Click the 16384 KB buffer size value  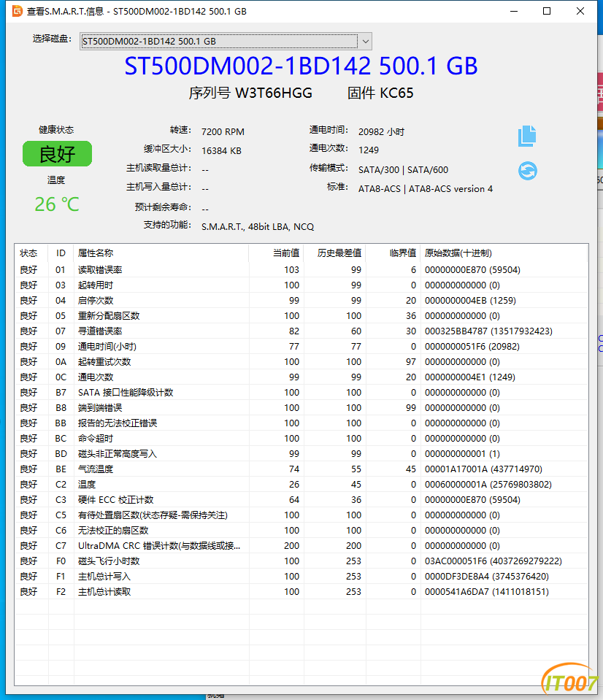click(221, 151)
